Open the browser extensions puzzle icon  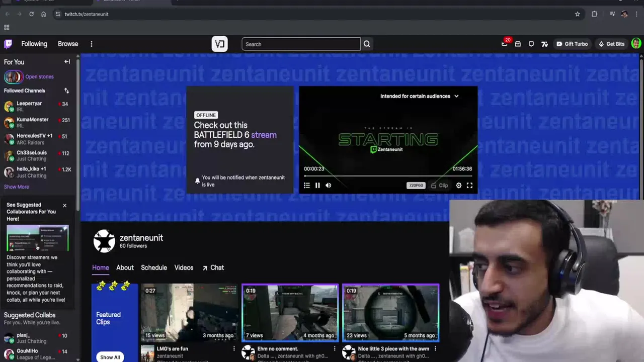tap(595, 14)
